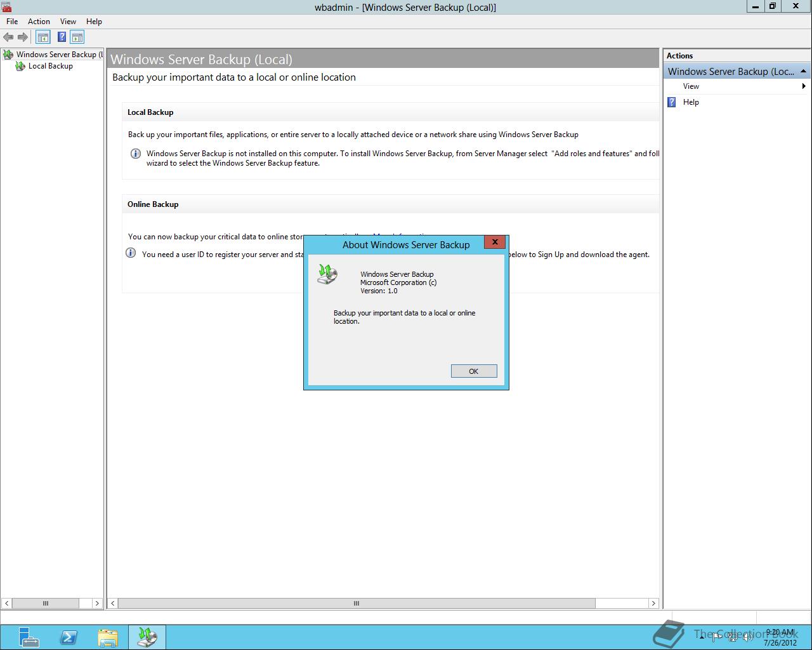Click the Help question mark icon in Actions
Image resolution: width=812 pixels, height=650 pixels.
click(x=672, y=102)
